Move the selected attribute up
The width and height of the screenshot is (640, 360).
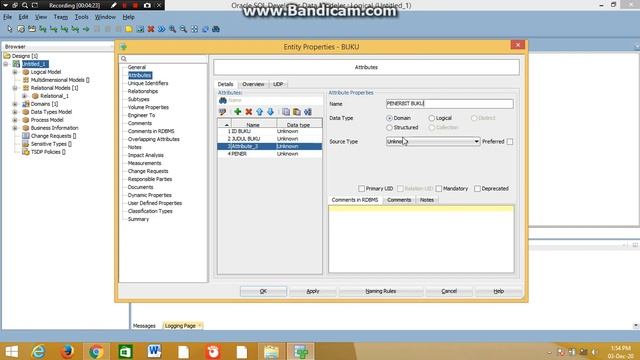(x=260, y=111)
